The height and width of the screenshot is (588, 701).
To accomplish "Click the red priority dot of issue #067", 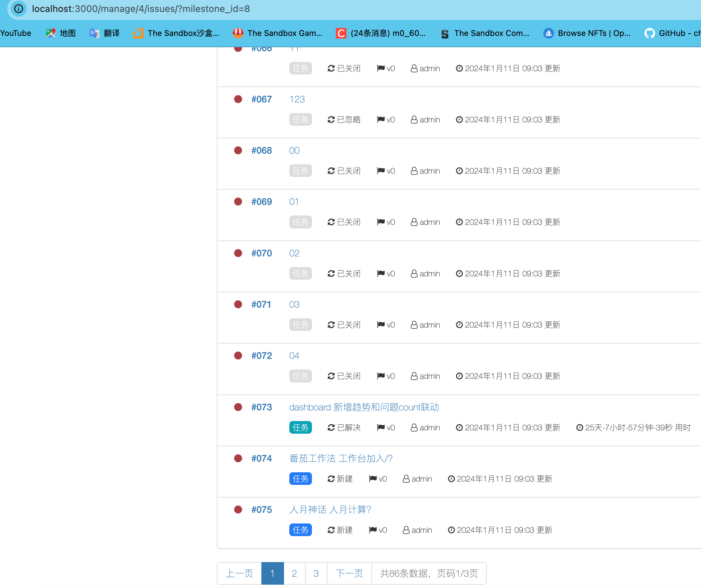I will coord(238,99).
